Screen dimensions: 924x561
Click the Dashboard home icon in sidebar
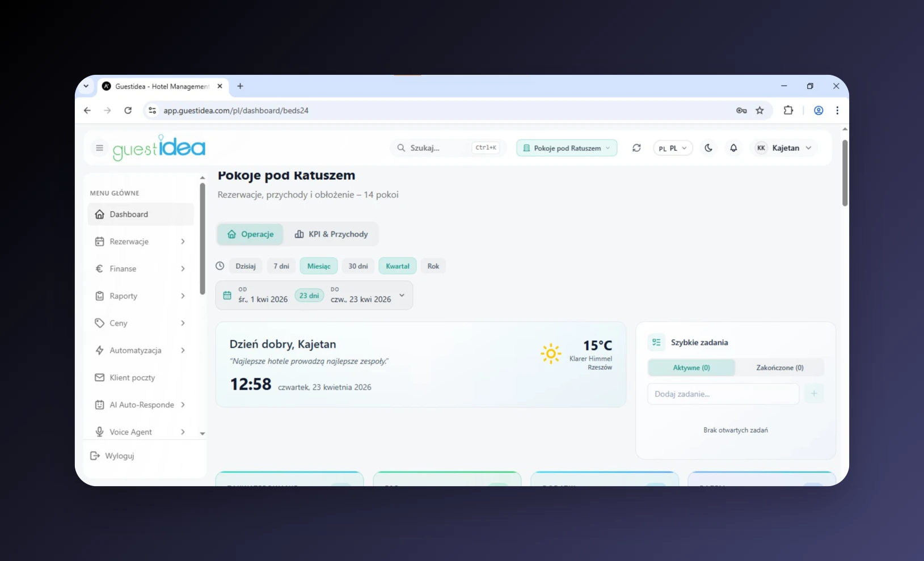pyautogui.click(x=99, y=214)
